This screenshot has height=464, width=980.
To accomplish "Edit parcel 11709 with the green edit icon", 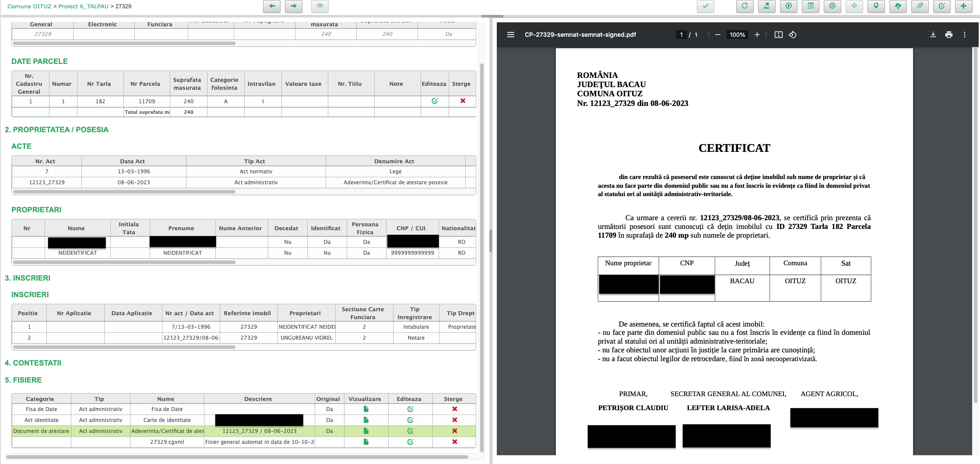I will [434, 101].
